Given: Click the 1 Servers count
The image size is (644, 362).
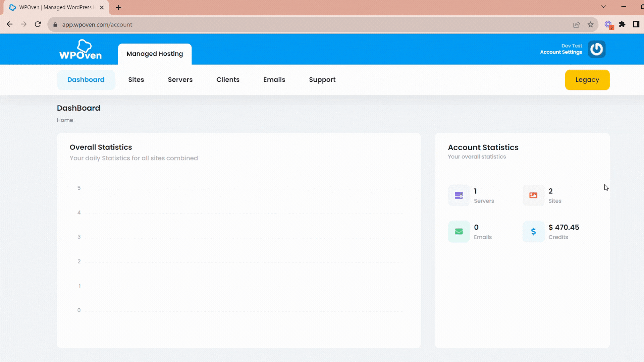Looking at the screenshot, I should (475, 191).
